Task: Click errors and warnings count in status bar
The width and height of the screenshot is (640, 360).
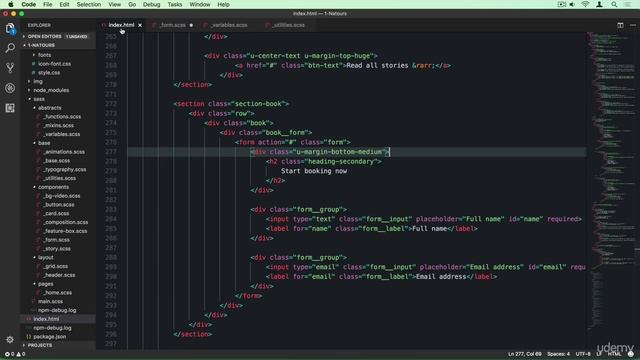Action: [x=15, y=354]
